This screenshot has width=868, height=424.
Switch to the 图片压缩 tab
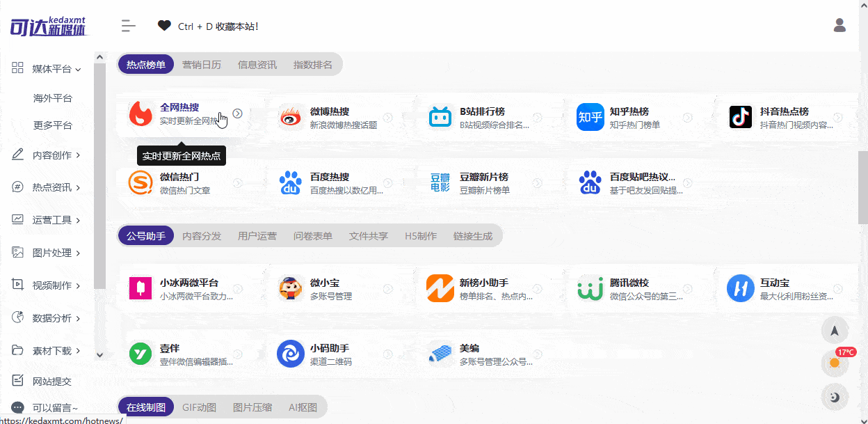click(x=252, y=407)
